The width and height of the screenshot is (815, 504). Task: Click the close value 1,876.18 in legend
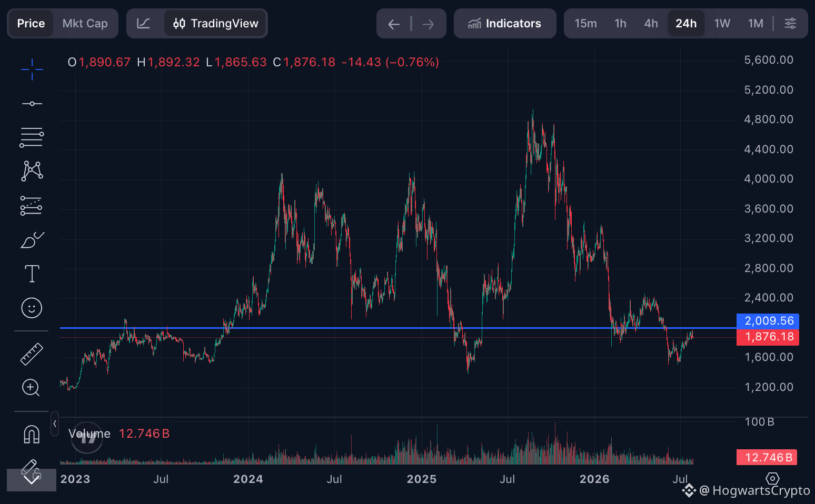coord(310,62)
